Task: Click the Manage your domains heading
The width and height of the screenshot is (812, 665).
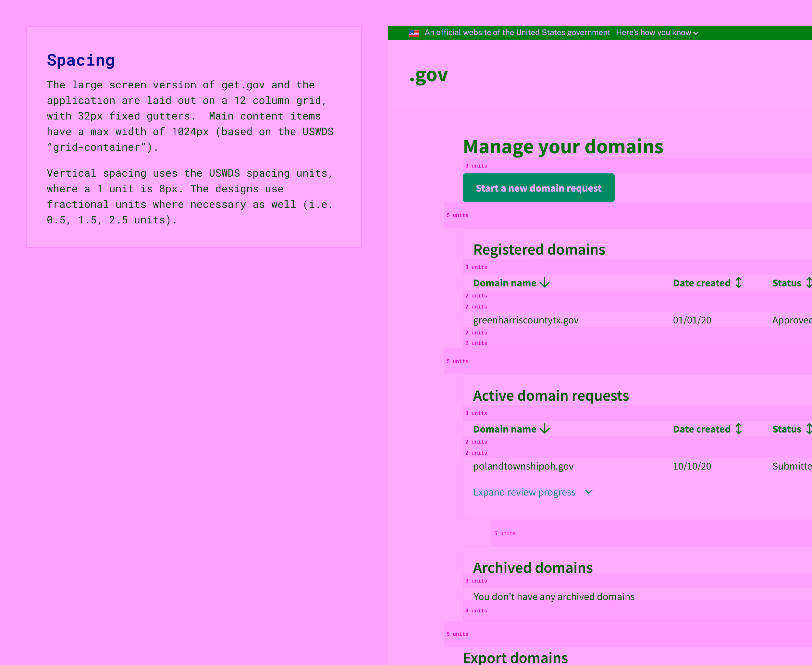Action: coord(563,147)
